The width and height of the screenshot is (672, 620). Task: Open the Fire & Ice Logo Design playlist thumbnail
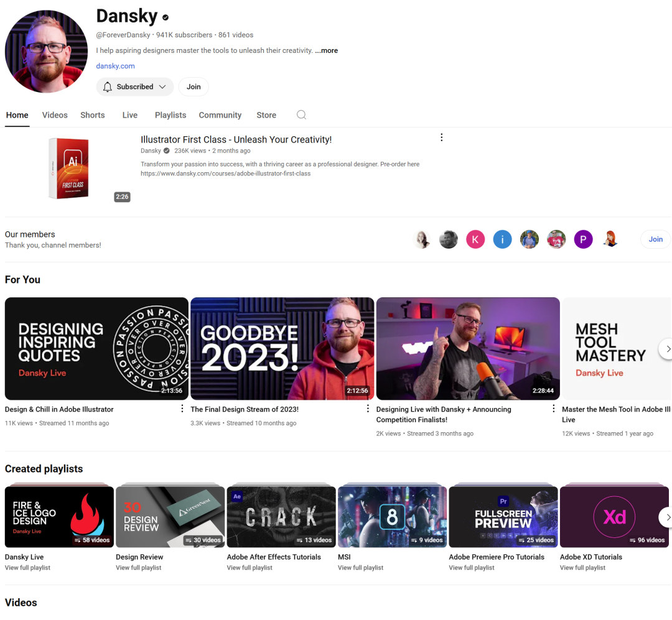[x=59, y=517]
